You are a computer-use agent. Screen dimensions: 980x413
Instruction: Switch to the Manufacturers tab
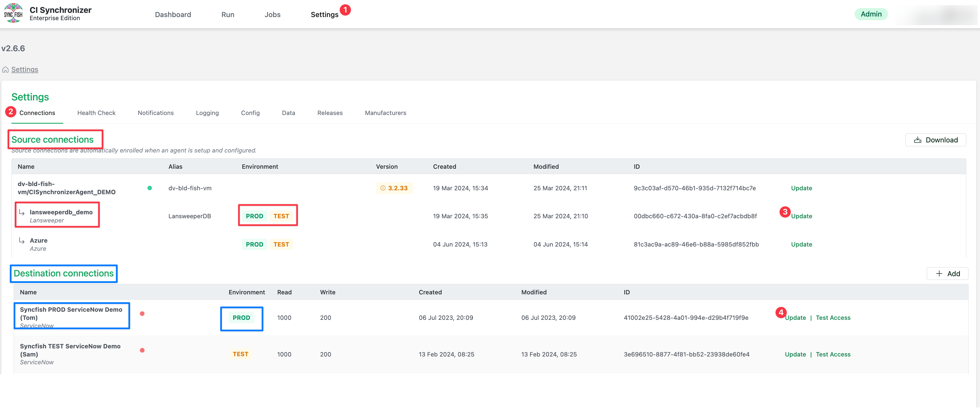tap(385, 113)
